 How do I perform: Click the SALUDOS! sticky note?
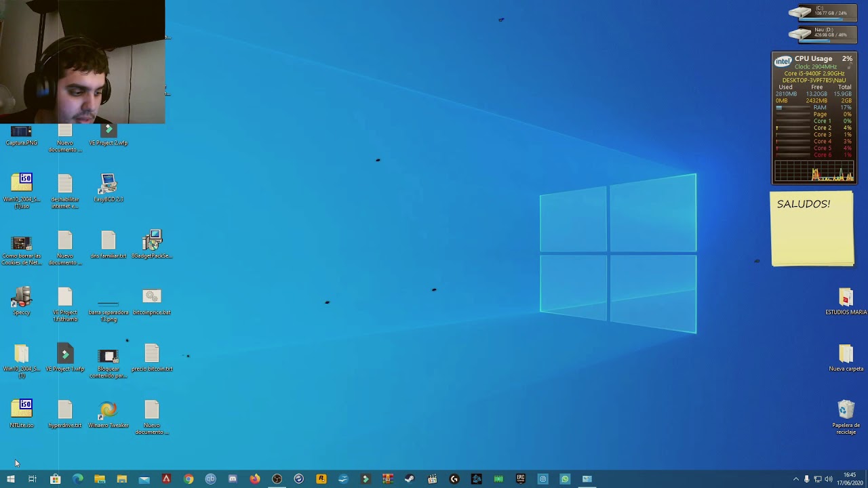click(x=812, y=229)
